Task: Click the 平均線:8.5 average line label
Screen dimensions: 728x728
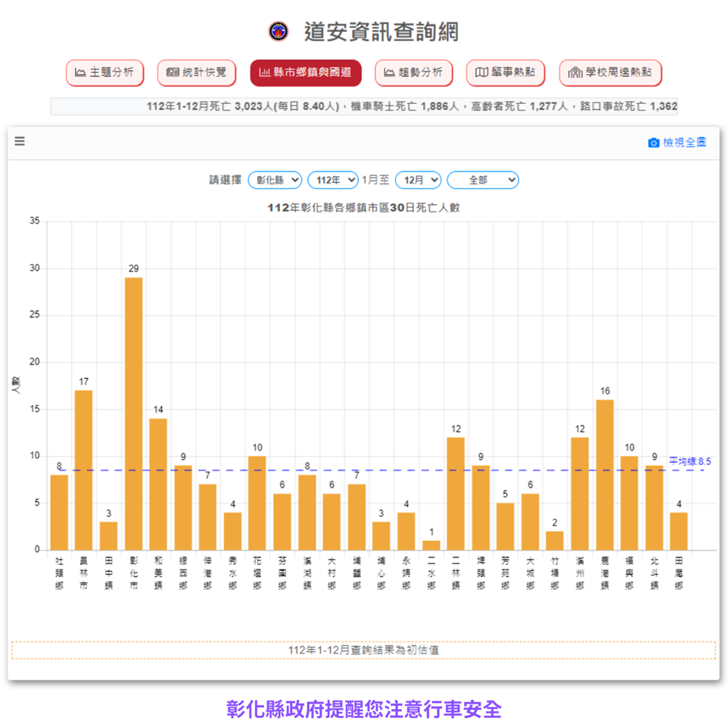Action: coord(689,461)
